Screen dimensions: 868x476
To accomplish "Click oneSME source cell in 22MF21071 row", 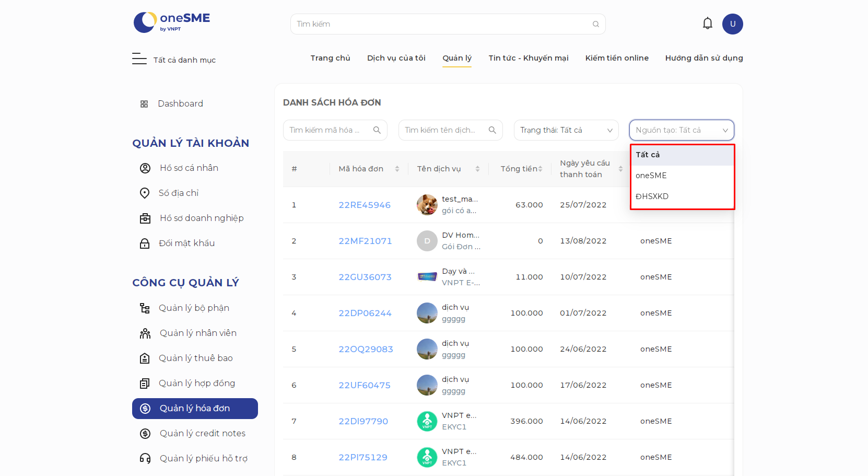I will (656, 241).
